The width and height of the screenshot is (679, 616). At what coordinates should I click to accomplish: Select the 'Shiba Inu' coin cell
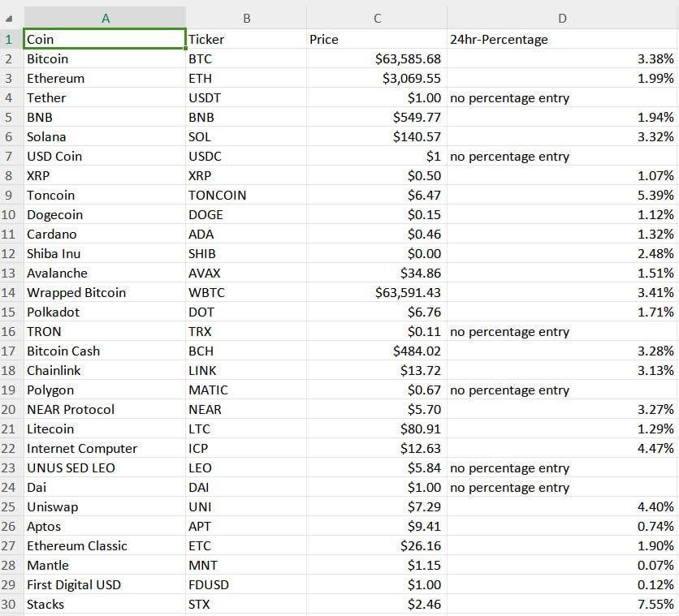pos(105,253)
